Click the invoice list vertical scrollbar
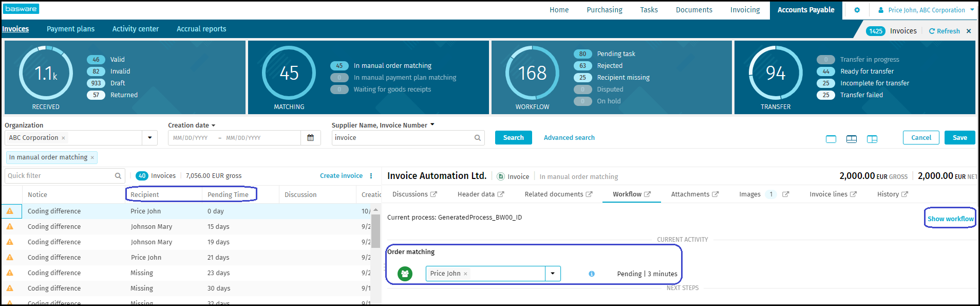The image size is (980, 306). pos(376,231)
